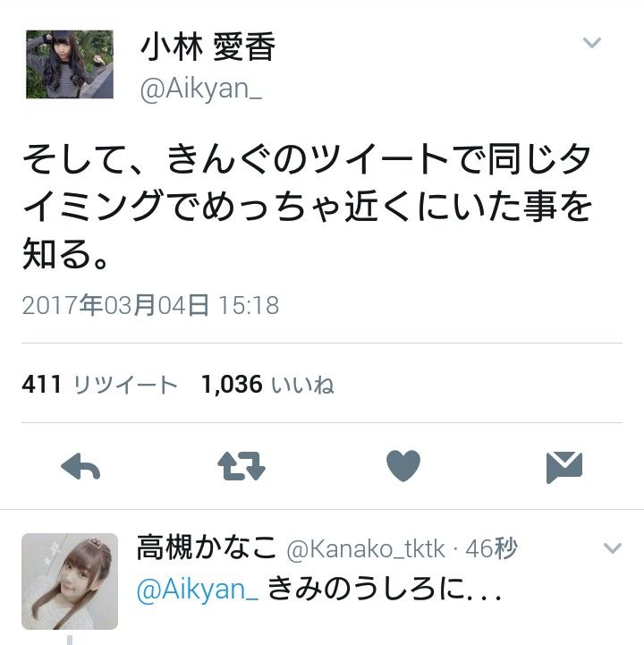
Task: Select the main tweet text body
Action: [308, 206]
